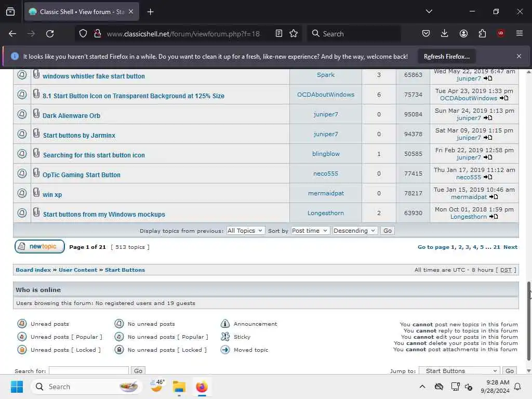Screen dimensions: 532x399
Task: Click the Refresh Firefox button
Action: click(446, 57)
